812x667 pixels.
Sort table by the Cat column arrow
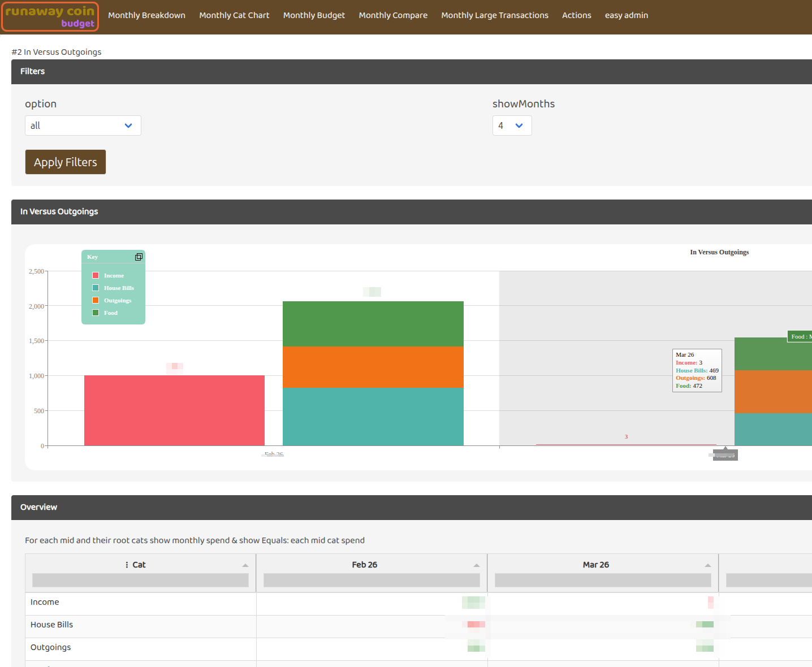pos(245,565)
